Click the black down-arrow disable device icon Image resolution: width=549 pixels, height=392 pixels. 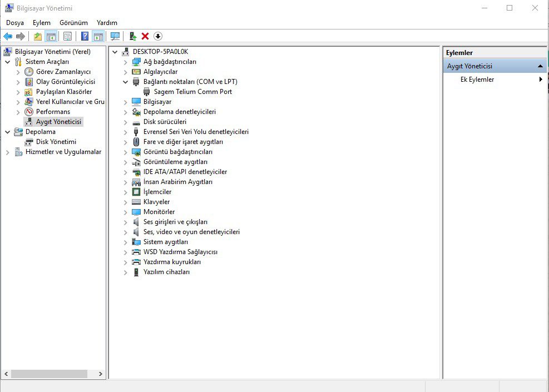158,37
